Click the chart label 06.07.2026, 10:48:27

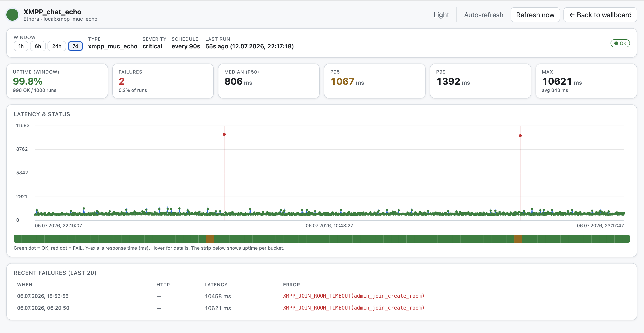tap(329, 226)
